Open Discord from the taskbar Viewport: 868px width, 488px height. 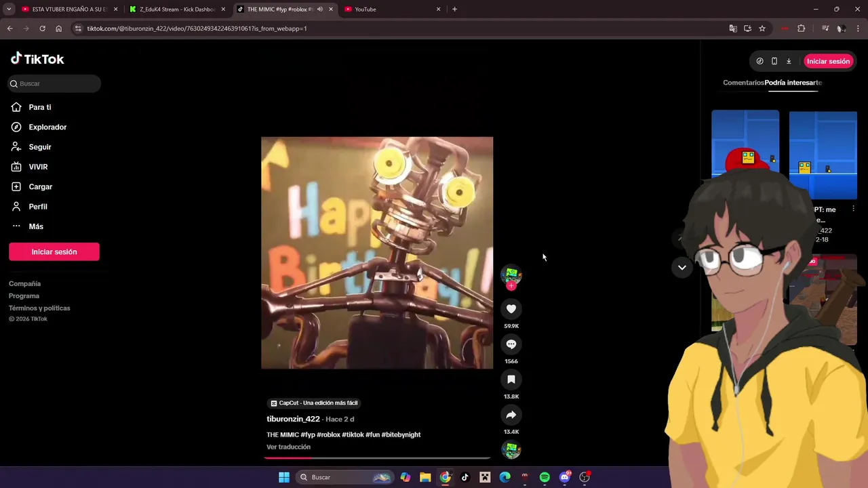click(565, 477)
